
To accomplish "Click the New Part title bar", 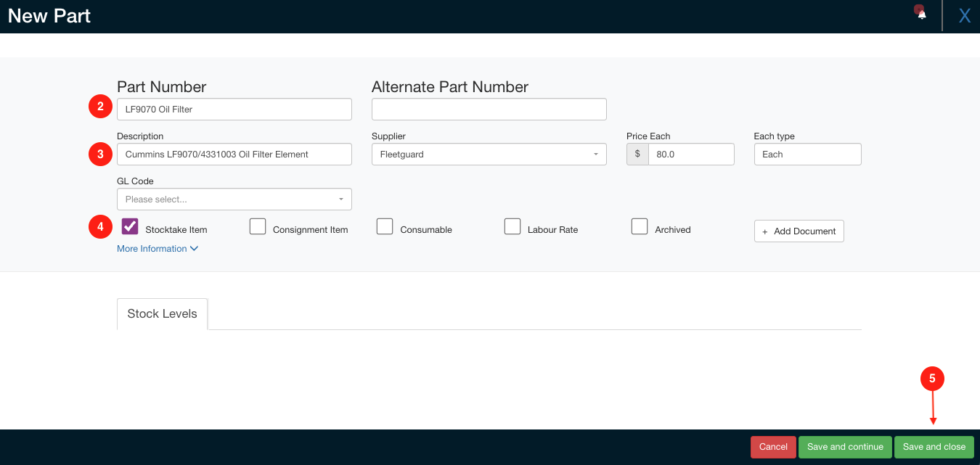I will 49,15.
